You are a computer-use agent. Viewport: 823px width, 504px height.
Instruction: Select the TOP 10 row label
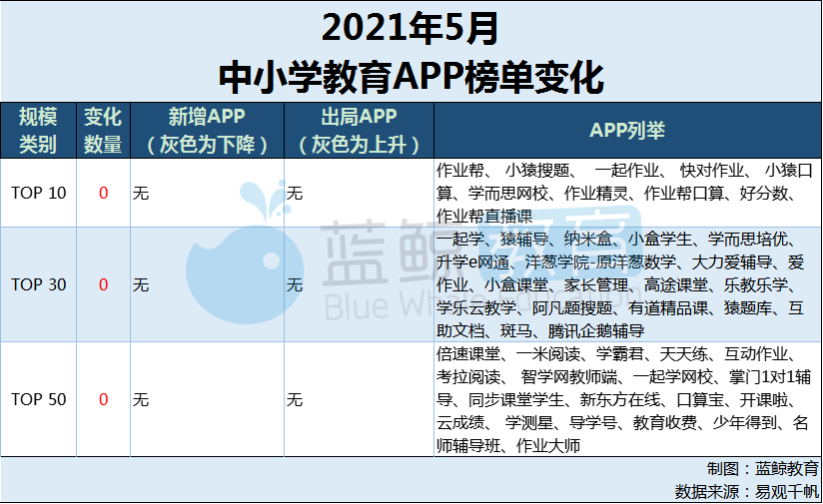(x=39, y=193)
